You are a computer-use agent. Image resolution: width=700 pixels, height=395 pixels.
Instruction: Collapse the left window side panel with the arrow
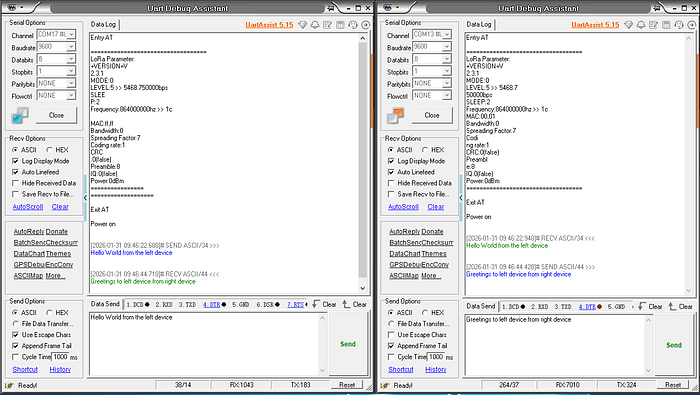click(x=85, y=197)
